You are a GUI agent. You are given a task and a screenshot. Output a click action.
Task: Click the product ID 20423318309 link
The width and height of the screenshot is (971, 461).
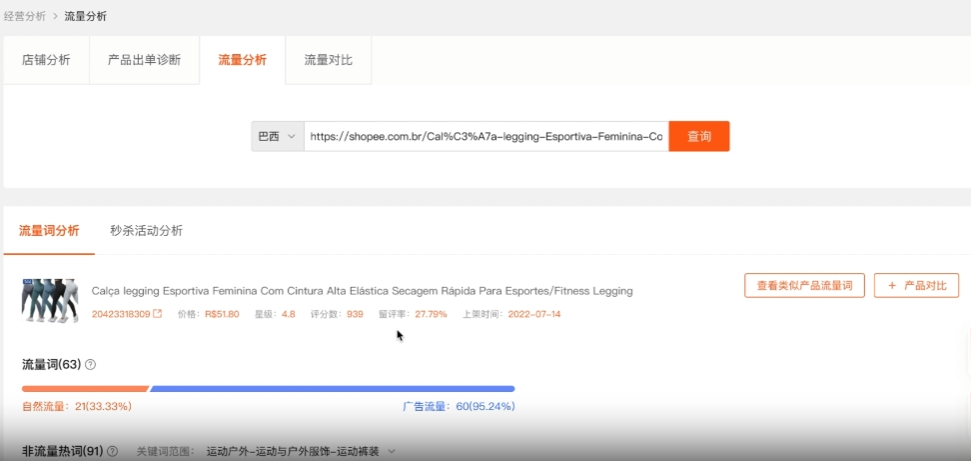[120, 314]
